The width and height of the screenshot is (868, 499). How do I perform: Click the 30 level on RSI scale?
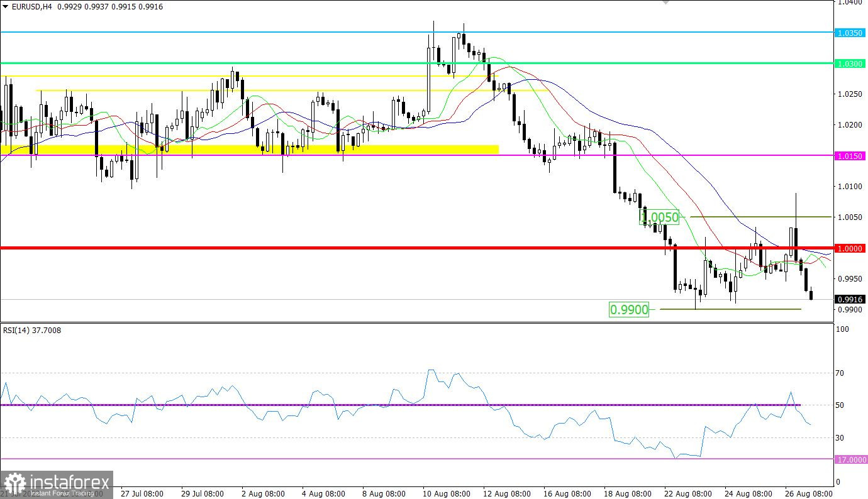pos(840,437)
